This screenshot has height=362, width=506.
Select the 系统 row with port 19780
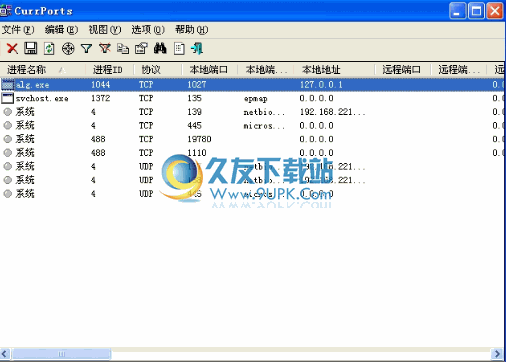pyautogui.click(x=252, y=139)
